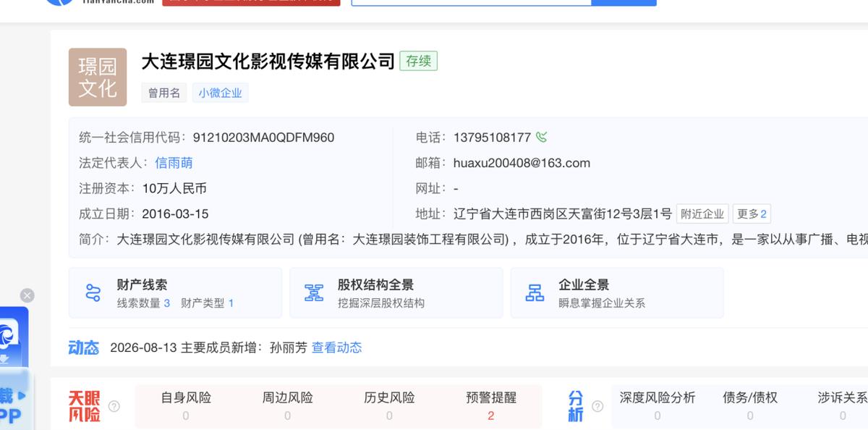Click registered capital 10万人民币
Screen dimensions: 868x430
[174, 188]
